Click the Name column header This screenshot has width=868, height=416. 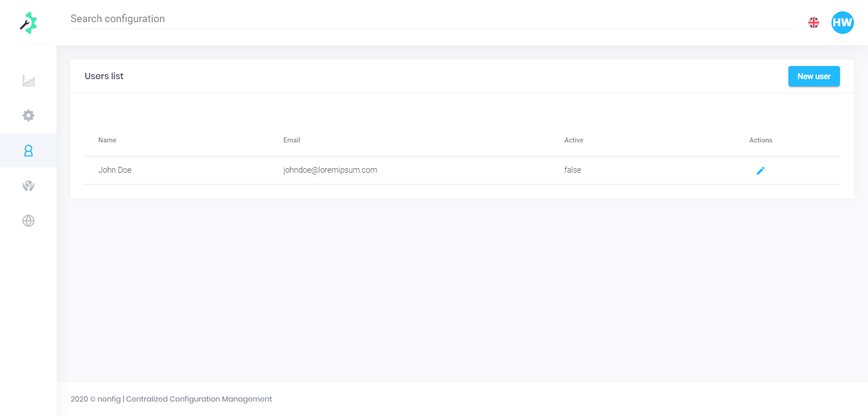click(x=107, y=140)
